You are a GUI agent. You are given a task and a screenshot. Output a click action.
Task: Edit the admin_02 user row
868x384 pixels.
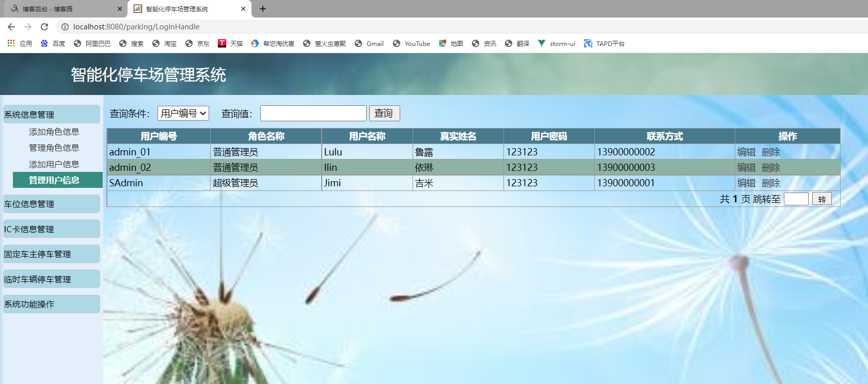746,168
